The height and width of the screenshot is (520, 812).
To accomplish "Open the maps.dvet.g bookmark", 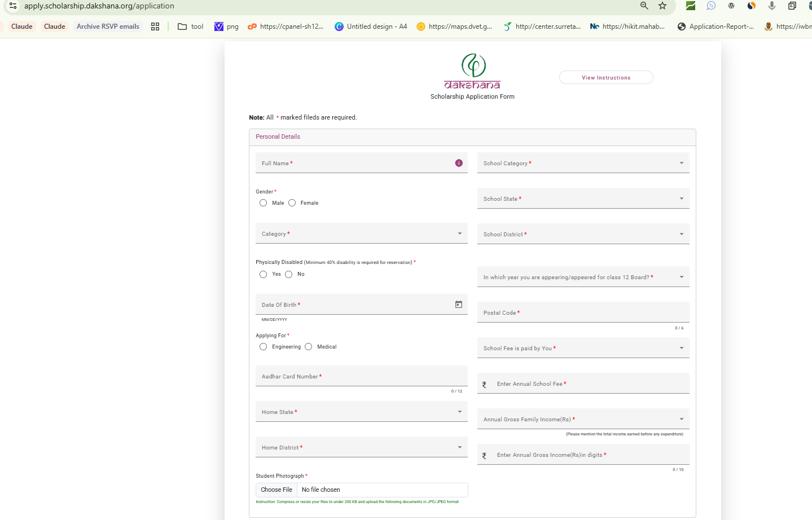I will click(454, 27).
